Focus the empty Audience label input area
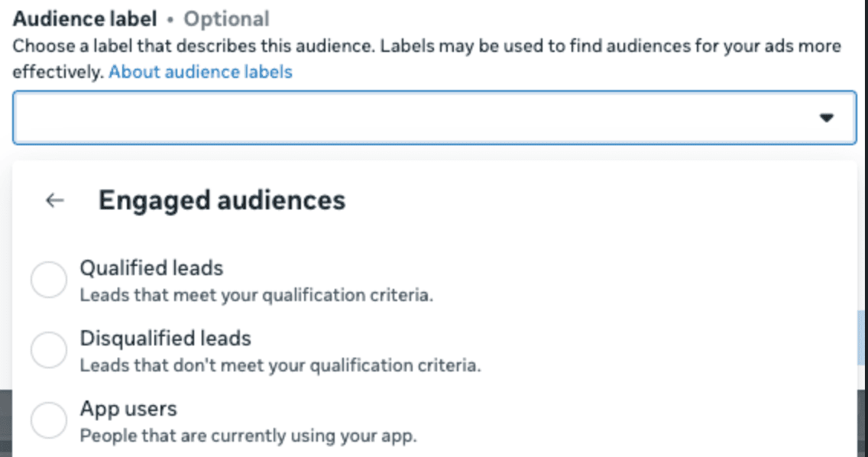The width and height of the screenshot is (868, 457). 415,118
